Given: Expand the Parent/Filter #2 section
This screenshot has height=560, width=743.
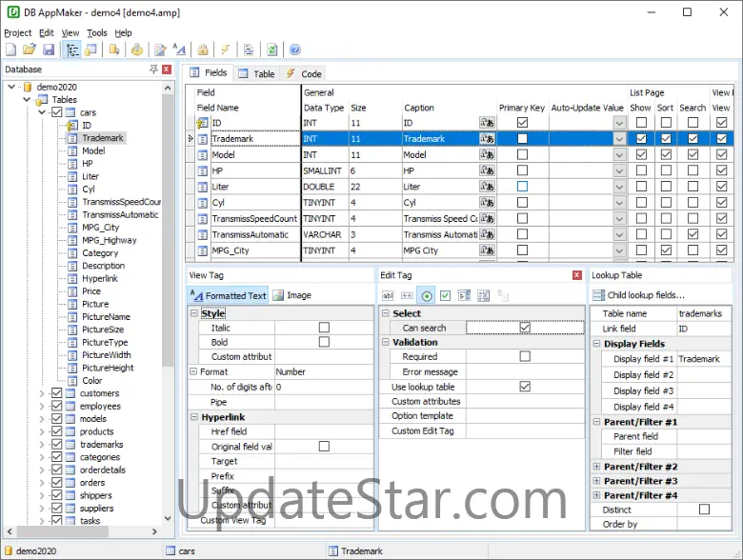Looking at the screenshot, I should coord(596,467).
